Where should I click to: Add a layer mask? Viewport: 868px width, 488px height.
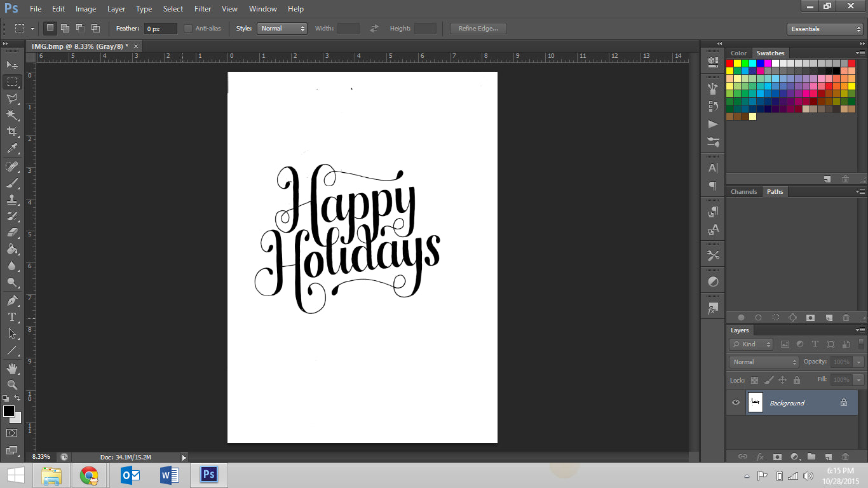[x=776, y=456]
